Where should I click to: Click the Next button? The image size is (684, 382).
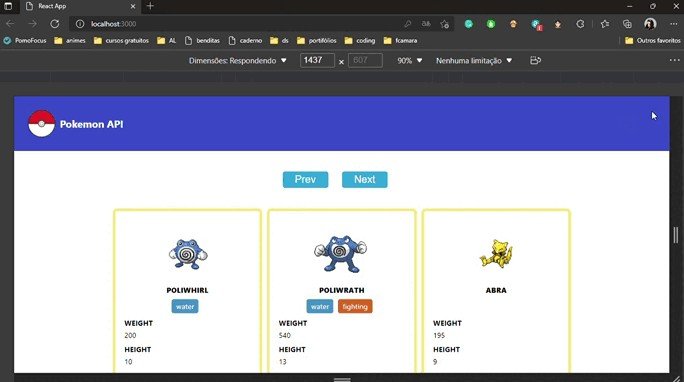click(x=365, y=179)
